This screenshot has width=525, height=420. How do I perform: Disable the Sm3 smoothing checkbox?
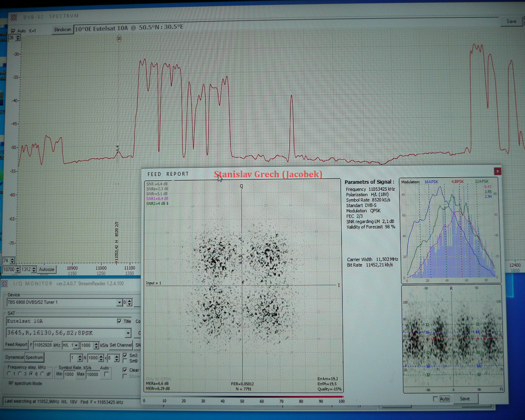[x=125, y=355]
